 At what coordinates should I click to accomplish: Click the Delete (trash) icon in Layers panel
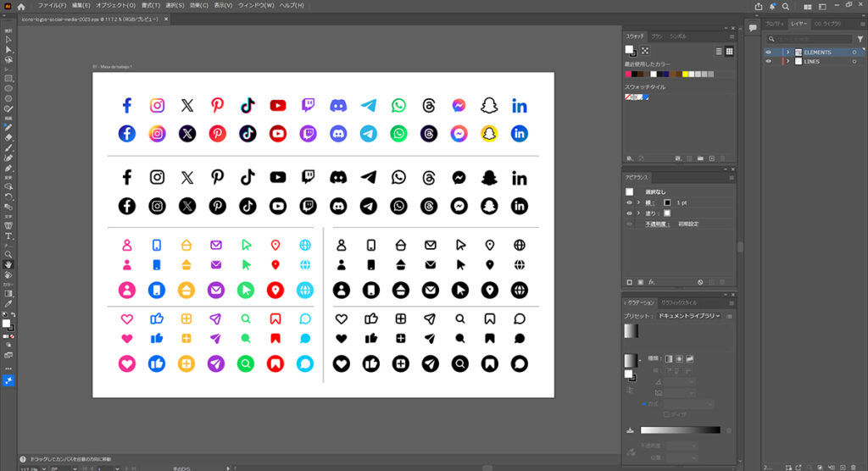pos(854,468)
